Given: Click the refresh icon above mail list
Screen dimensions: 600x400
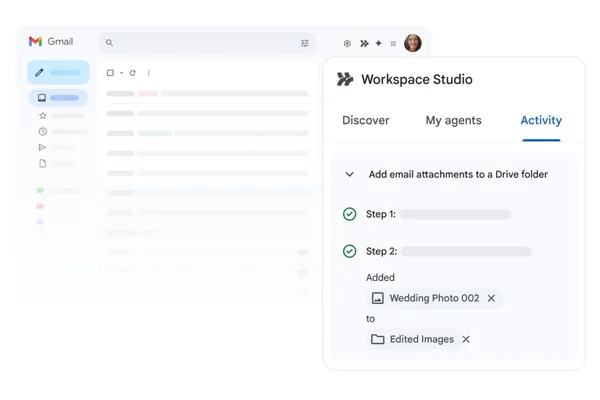Looking at the screenshot, I should click(x=132, y=73).
